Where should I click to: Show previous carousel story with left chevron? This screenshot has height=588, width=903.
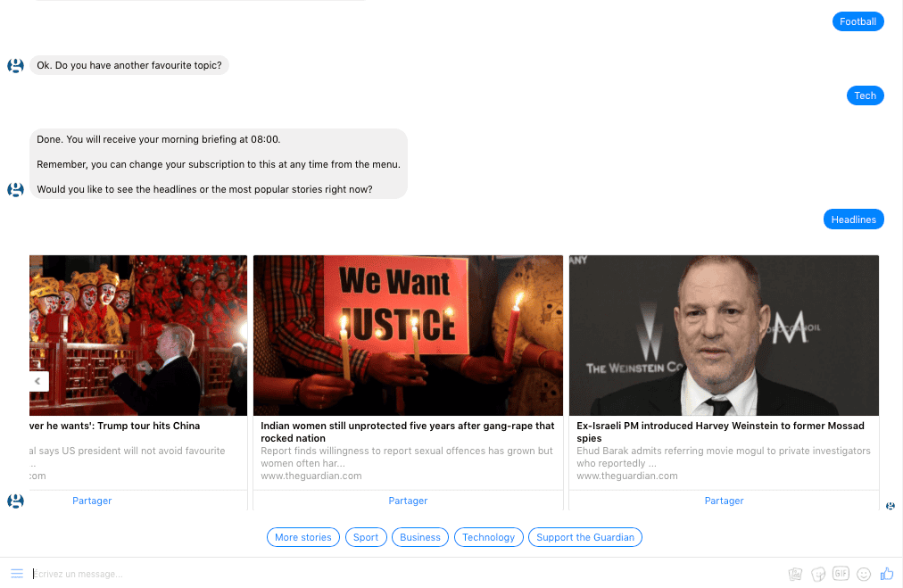37,381
